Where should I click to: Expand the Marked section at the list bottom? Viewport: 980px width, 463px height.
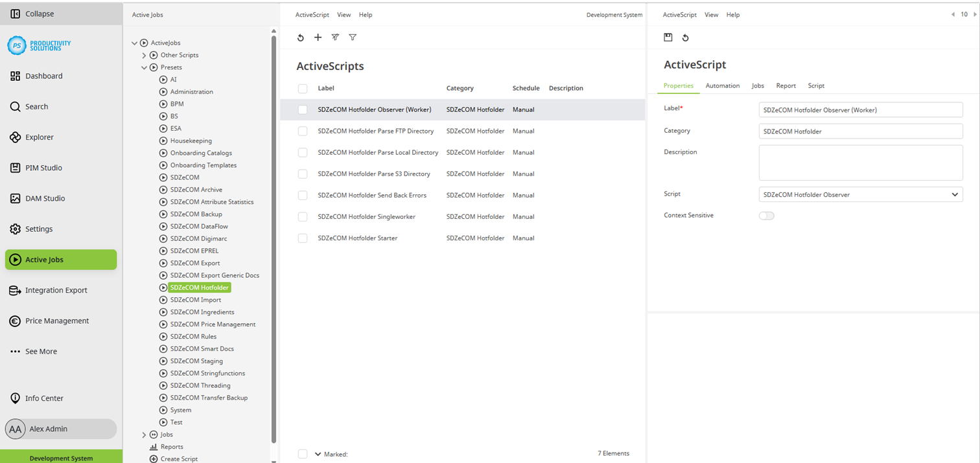[x=317, y=453]
